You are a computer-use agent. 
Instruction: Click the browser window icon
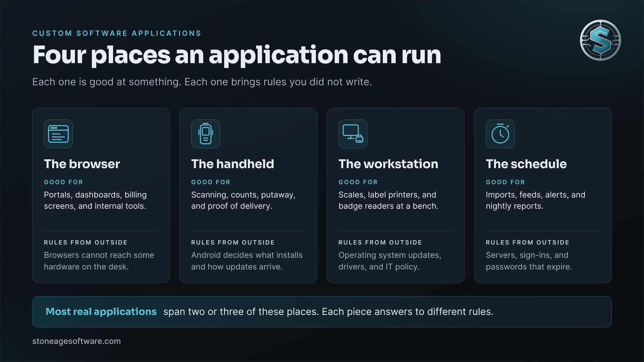pos(58,134)
